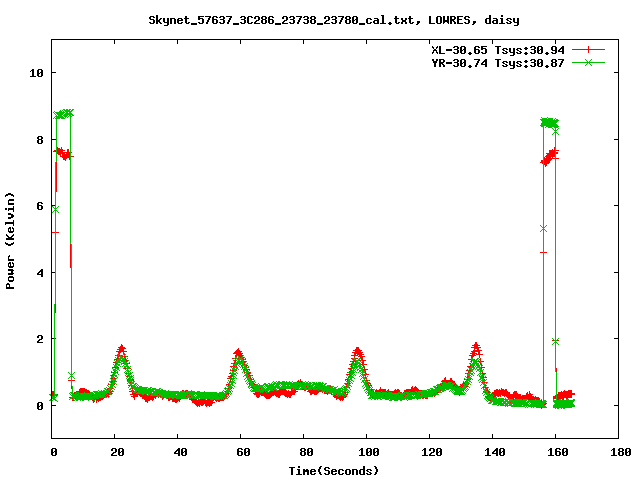Click the x-axis tick label 120
The width and height of the screenshot is (640, 480).
[431, 452]
